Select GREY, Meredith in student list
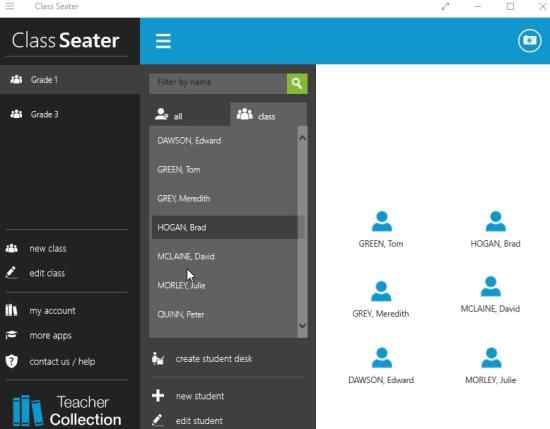This screenshot has height=429, width=550. pyautogui.click(x=224, y=198)
